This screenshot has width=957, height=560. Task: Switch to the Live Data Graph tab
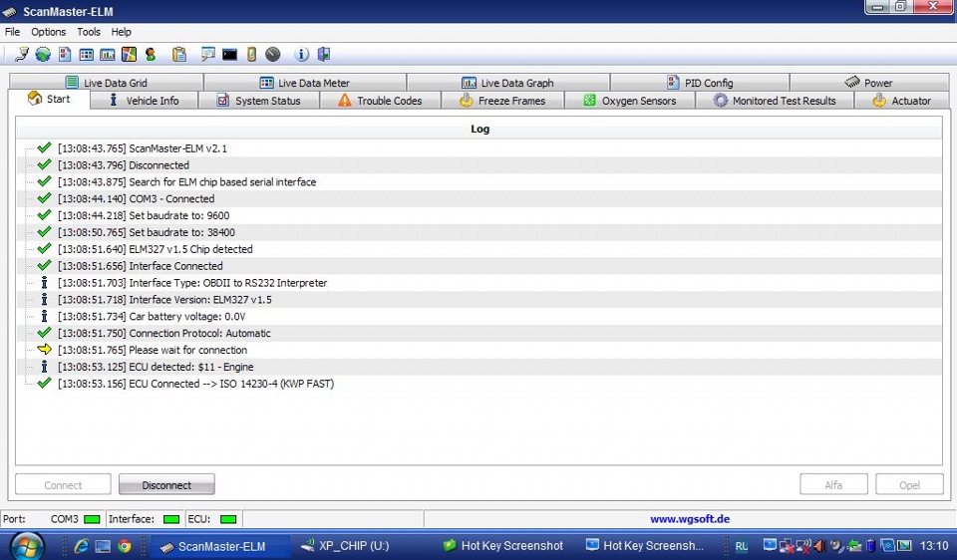(x=507, y=83)
